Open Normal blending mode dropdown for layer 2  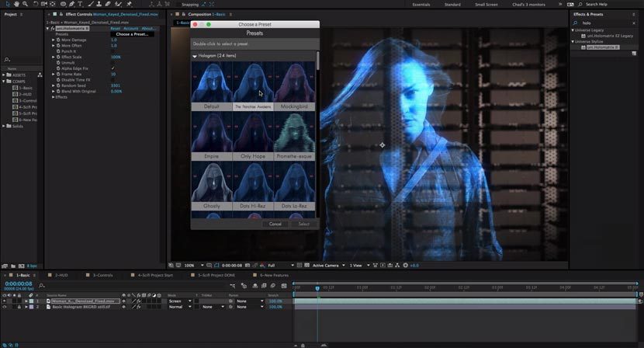pos(180,307)
